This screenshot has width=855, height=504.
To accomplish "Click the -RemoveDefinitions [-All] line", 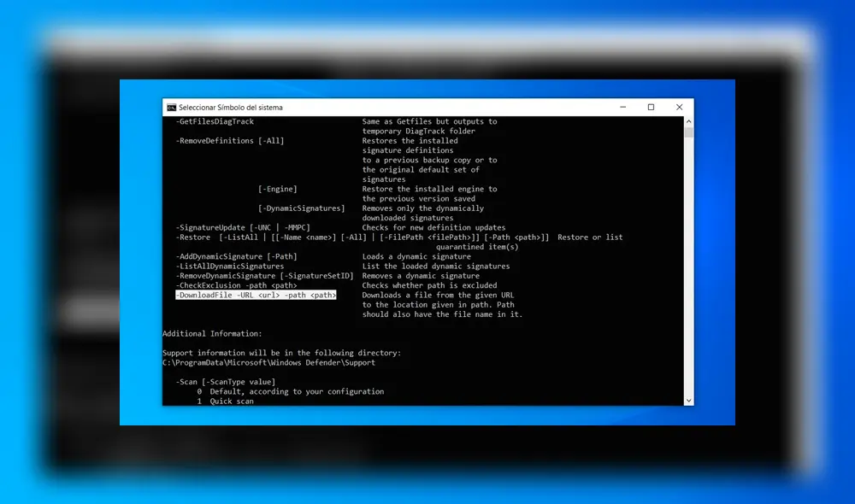I will (x=229, y=140).
